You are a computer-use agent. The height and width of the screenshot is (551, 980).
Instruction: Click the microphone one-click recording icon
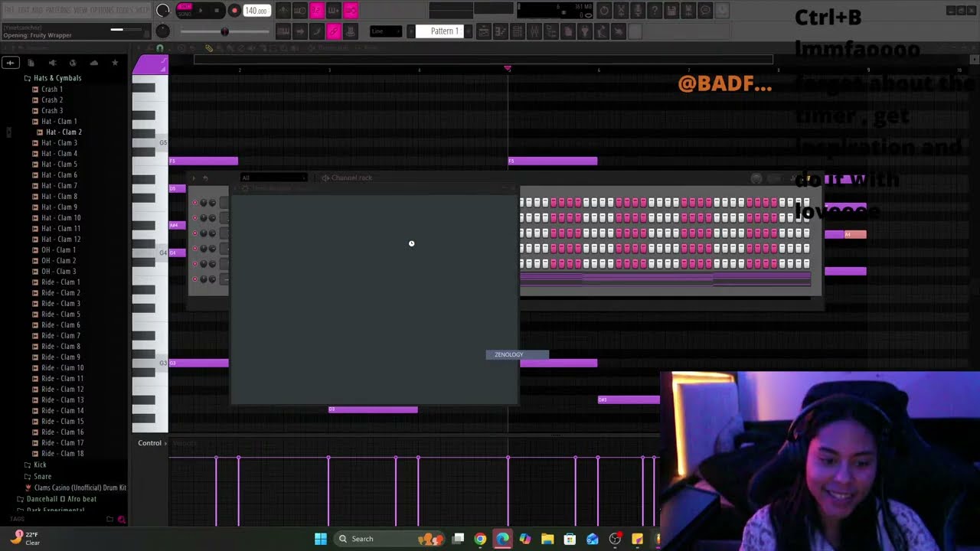pos(638,11)
